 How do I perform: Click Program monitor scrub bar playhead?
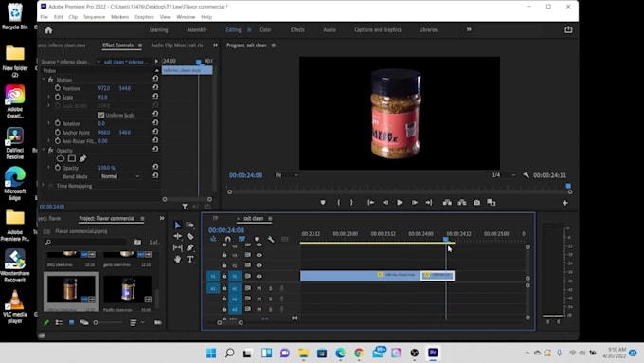(x=568, y=186)
